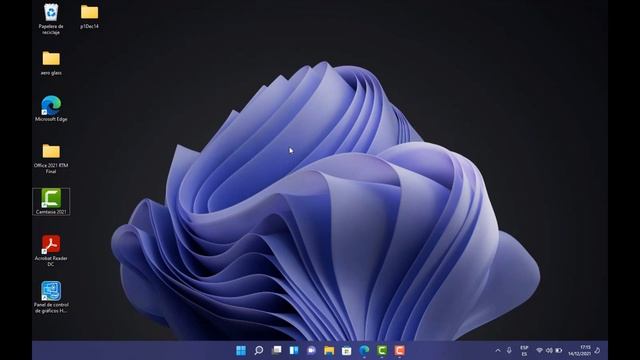Select the p1Dec14 folder on desktop

tap(89, 16)
